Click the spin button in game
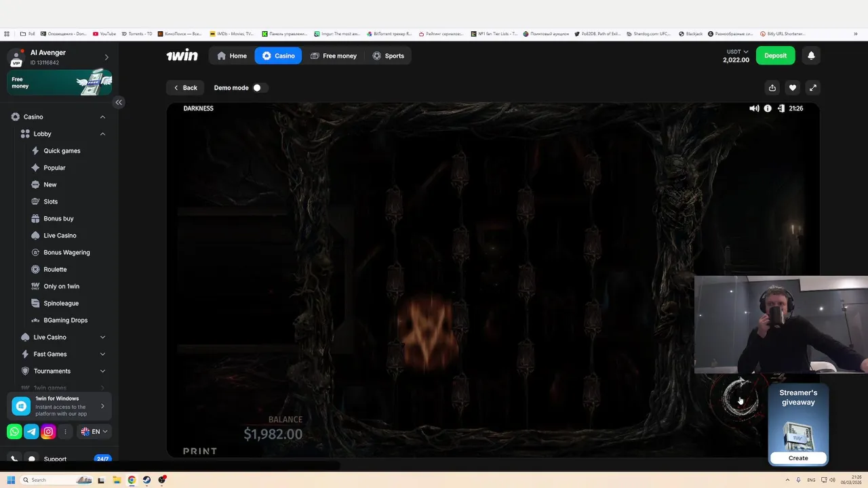This screenshot has height=488, width=868. click(739, 399)
